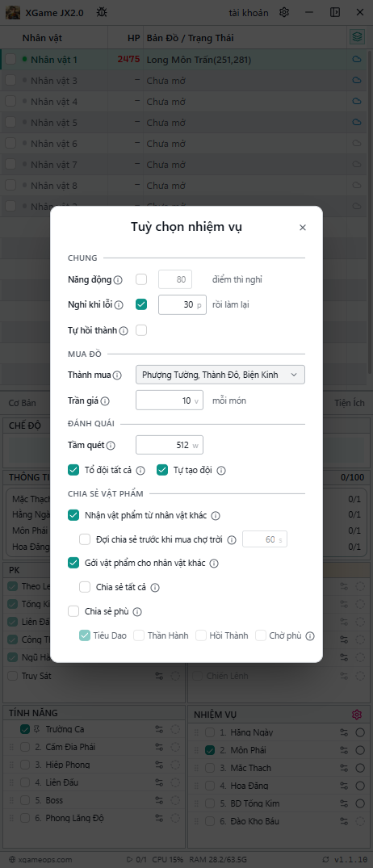Close the Tuỳ chọn nhiệm vụ dialog

[303, 228]
